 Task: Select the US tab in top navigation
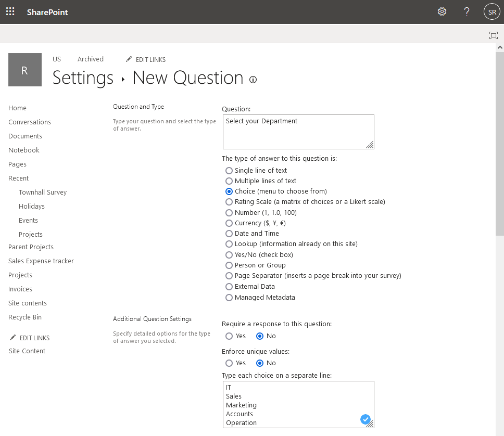[56, 59]
